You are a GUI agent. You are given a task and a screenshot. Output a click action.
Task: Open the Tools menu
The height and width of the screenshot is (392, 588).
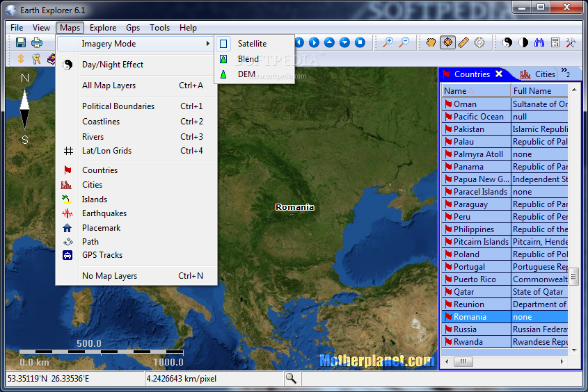tap(160, 28)
